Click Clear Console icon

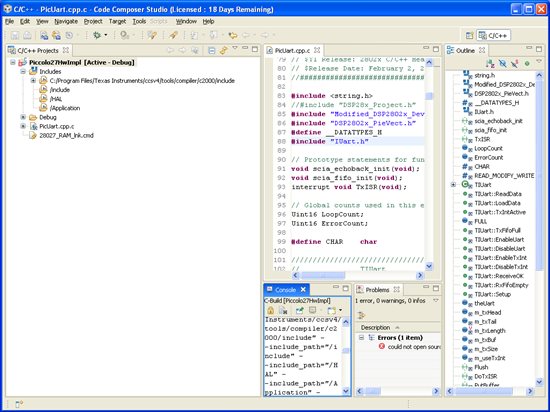pos(283,310)
